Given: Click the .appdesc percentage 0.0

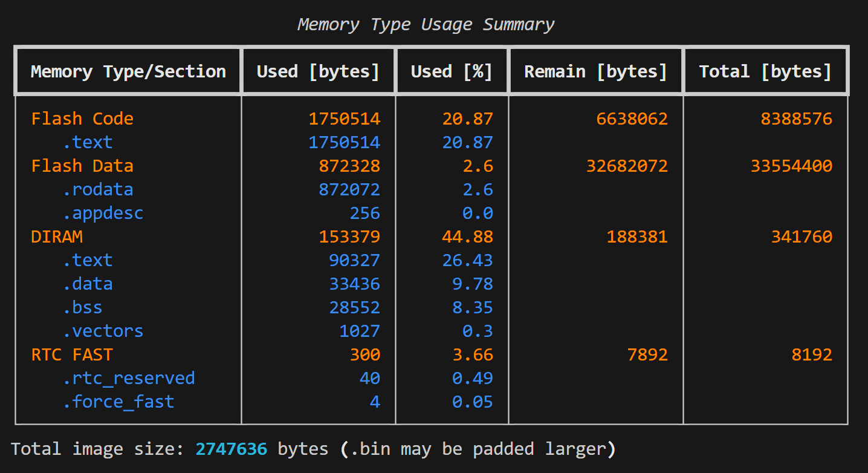Looking at the screenshot, I should click(478, 213).
